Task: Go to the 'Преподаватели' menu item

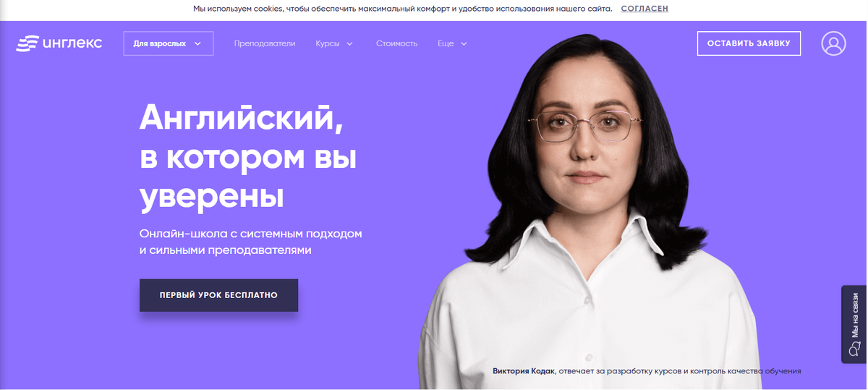Action: 265,43
